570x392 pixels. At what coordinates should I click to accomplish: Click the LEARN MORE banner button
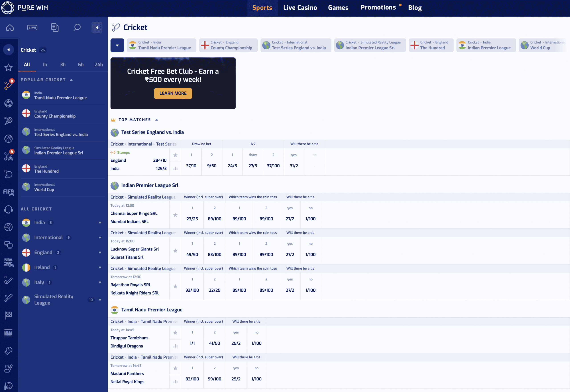pyautogui.click(x=173, y=93)
